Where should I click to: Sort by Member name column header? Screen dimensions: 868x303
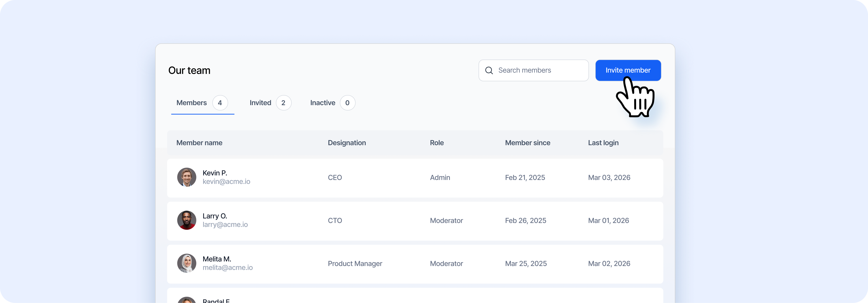pyautogui.click(x=199, y=143)
